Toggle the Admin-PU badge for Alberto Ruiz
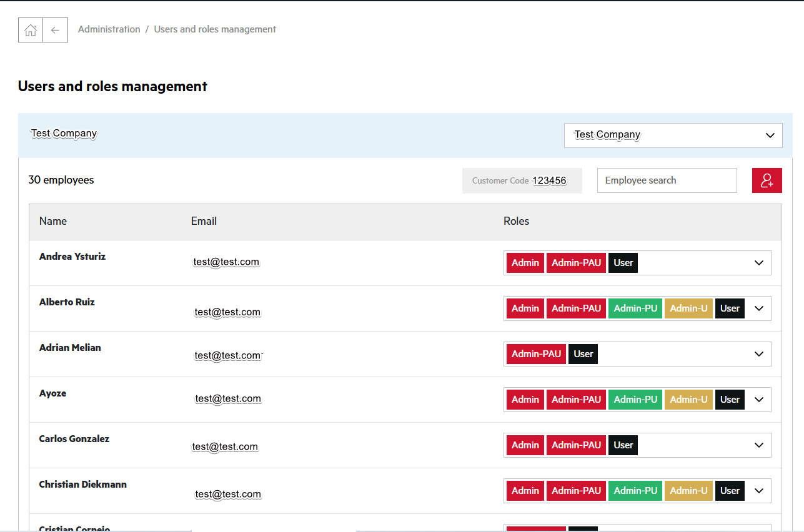Image resolution: width=804 pixels, height=532 pixels. click(635, 308)
